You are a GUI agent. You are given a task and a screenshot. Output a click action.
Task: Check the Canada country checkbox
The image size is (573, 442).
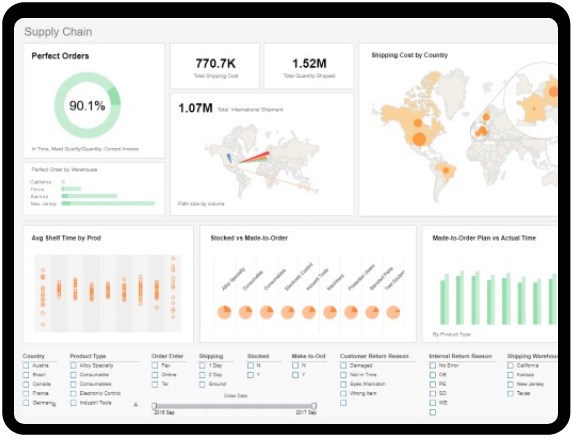point(26,384)
